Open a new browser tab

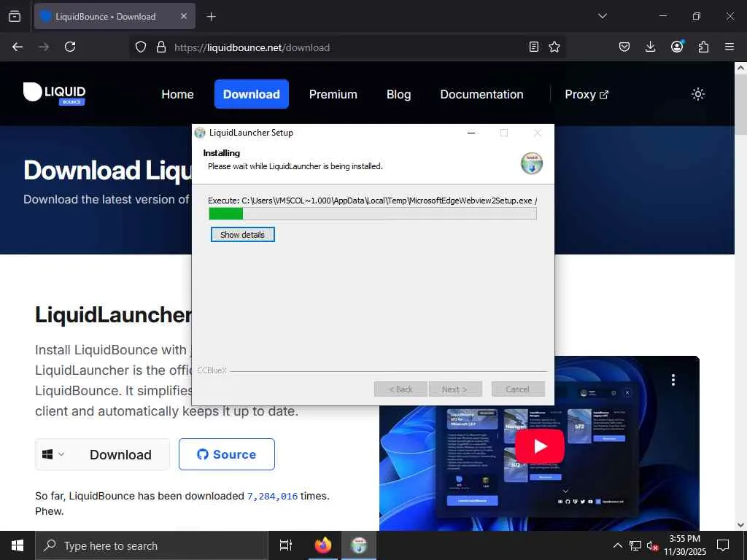(x=211, y=17)
